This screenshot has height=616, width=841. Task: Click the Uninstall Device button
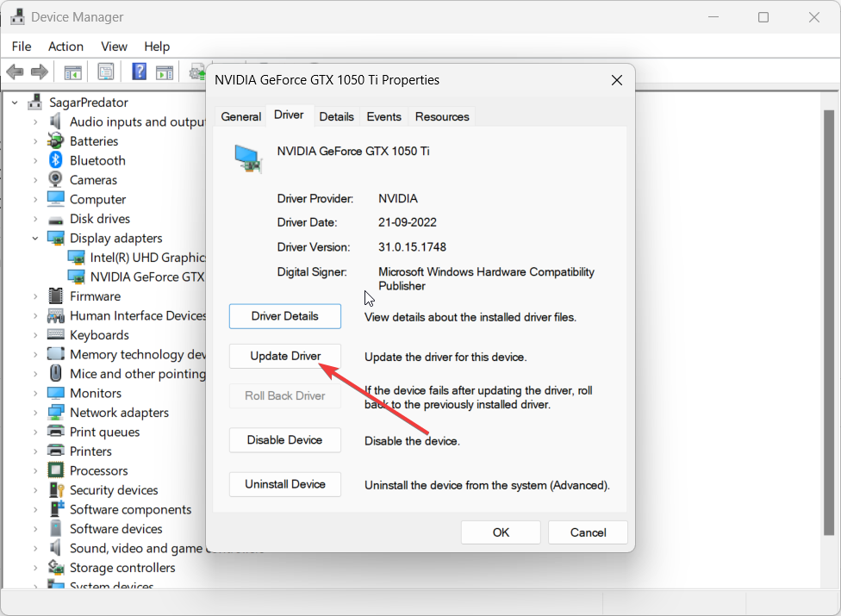[x=285, y=484]
